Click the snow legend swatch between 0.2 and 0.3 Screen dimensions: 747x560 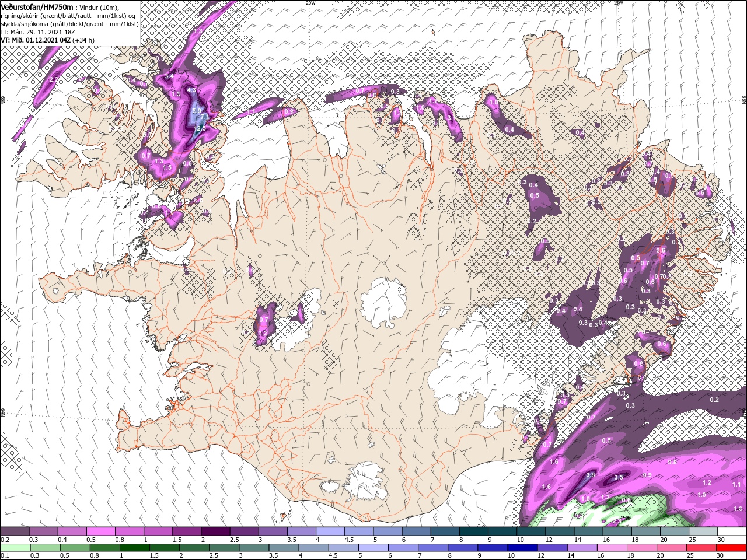(x=15, y=531)
